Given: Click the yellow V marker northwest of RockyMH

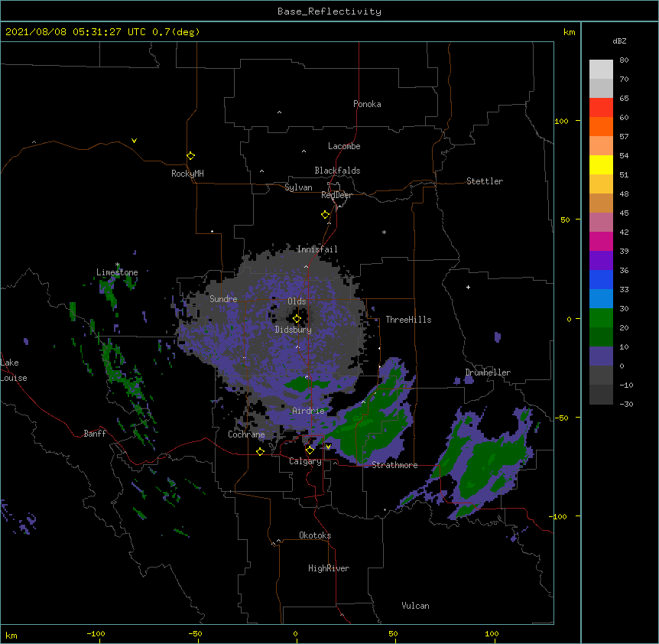Looking at the screenshot, I should (x=134, y=141).
